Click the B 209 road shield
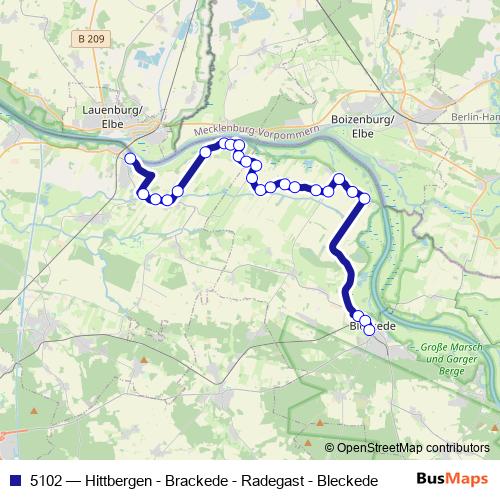 coord(91,39)
